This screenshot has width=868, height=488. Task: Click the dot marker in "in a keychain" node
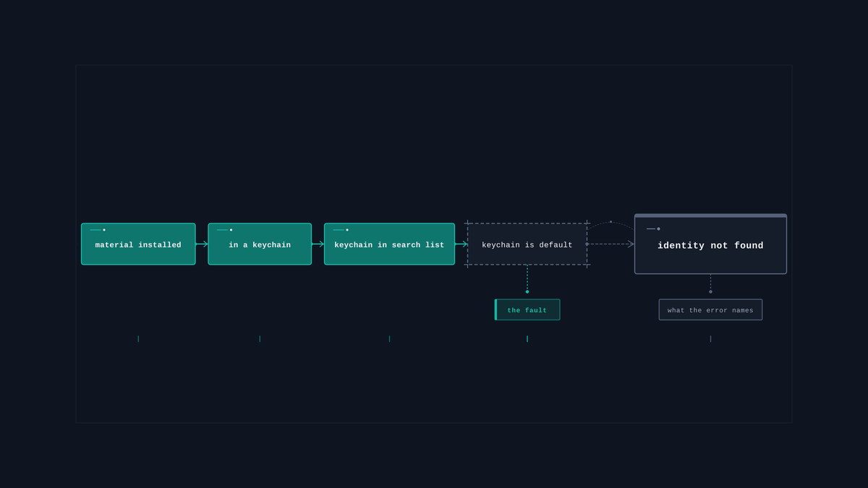point(231,230)
